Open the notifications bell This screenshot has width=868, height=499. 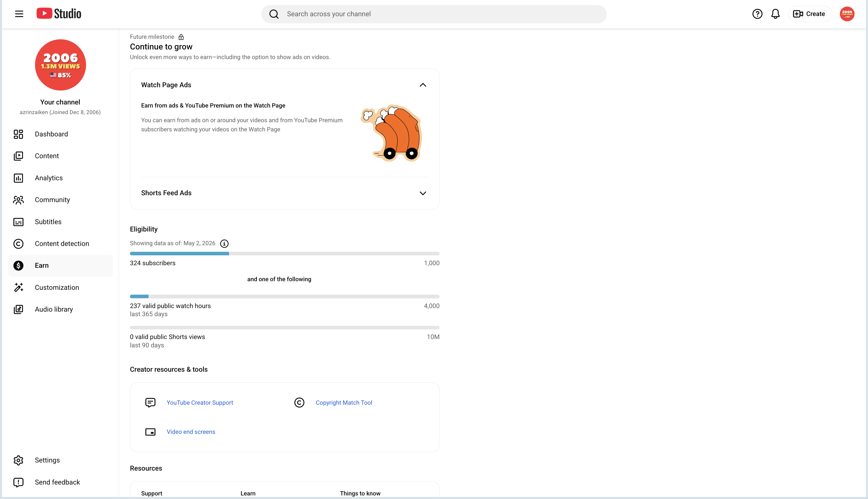[775, 14]
